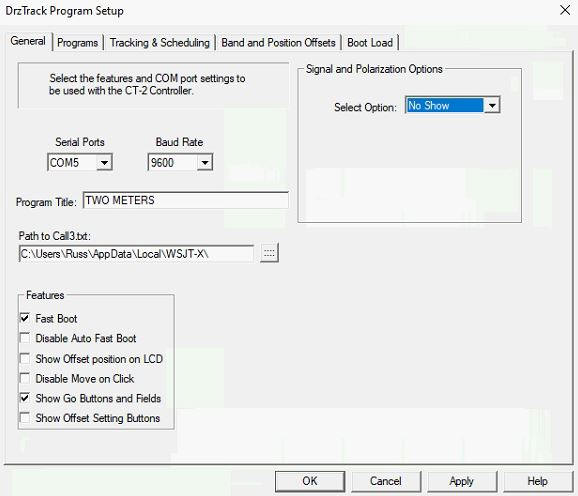Click the Program Title text field
Viewport: 578px width, 496px height.
[186, 200]
